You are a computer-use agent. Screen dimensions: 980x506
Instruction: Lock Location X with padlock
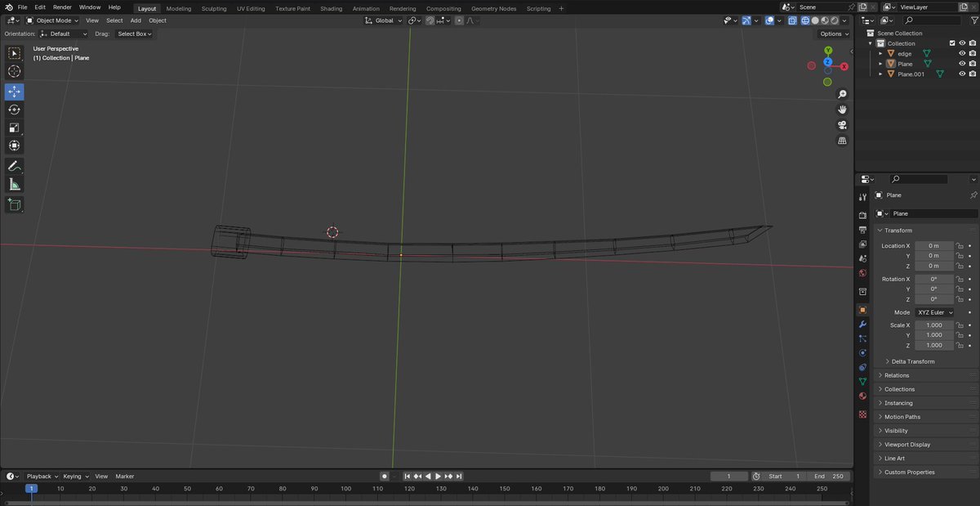tap(960, 245)
